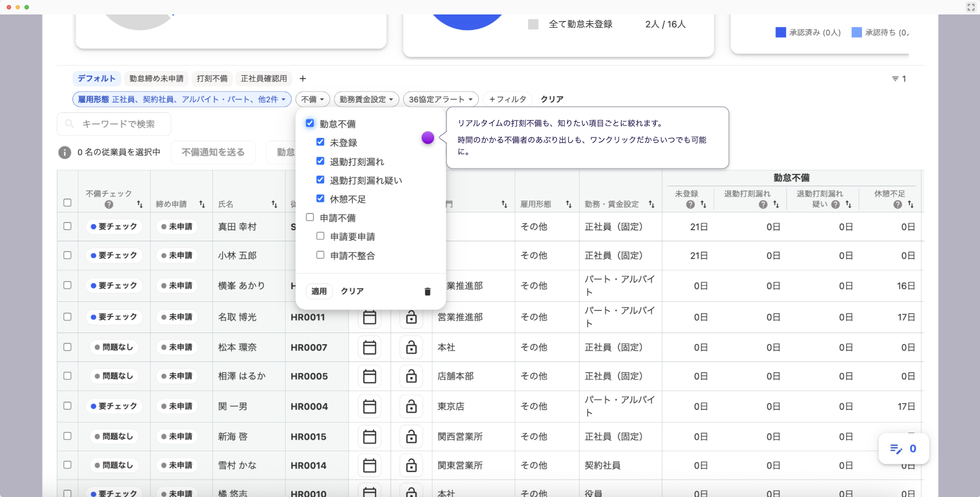Click 承認待ち light blue legend swatch
980x497 pixels.
click(x=857, y=32)
